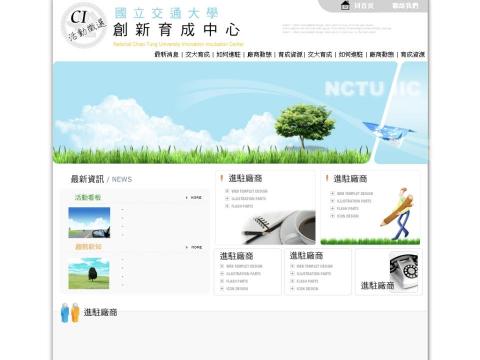The width and height of the screenshot is (480, 360).
Task: Click the orange section heading below the road thumbnail
Action: (88, 247)
